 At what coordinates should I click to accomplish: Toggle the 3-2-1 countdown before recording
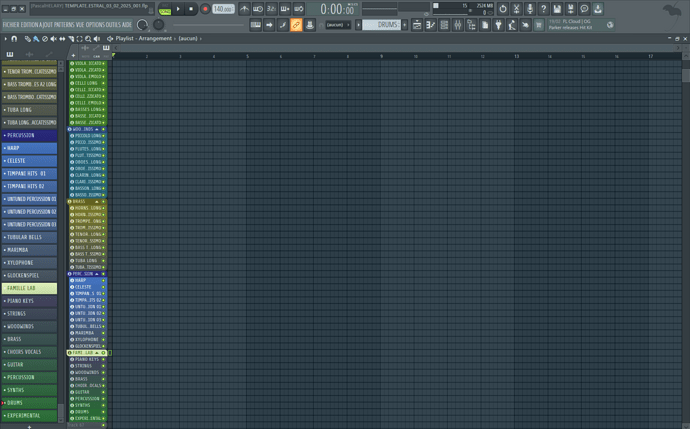(272, 9)
